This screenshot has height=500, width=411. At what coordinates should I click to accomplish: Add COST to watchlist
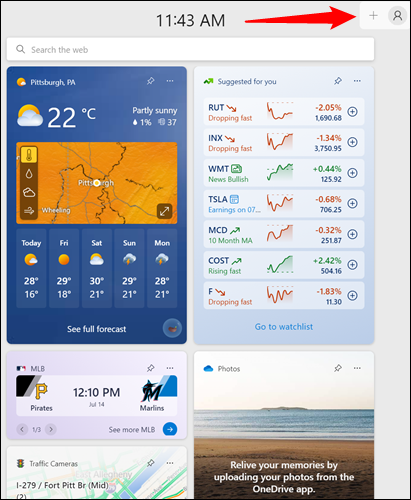(x=352, y=265)
